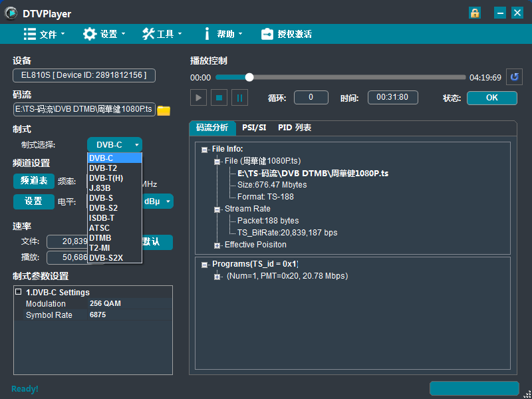Viewport: 532px width, 399px height.
Task: Click the stream file path field
Action: (84, 110)
